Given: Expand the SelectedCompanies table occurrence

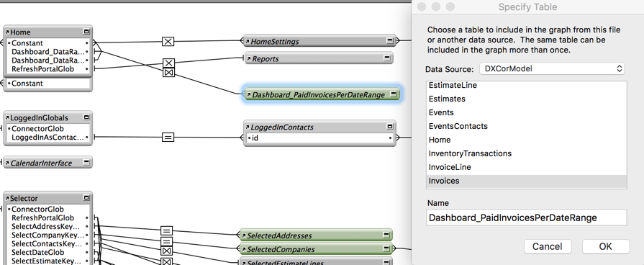Looking at the screenshot, I should pos(386,248).
